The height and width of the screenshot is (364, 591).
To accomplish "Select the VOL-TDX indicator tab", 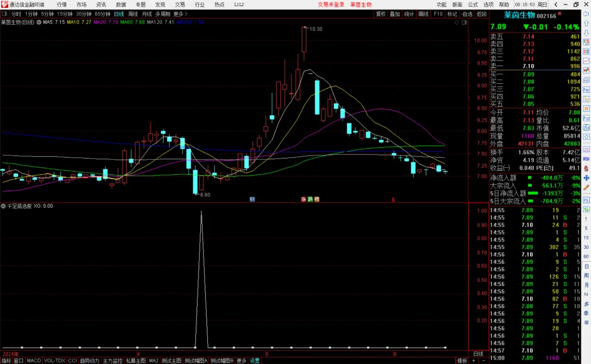I will [55, 361].
